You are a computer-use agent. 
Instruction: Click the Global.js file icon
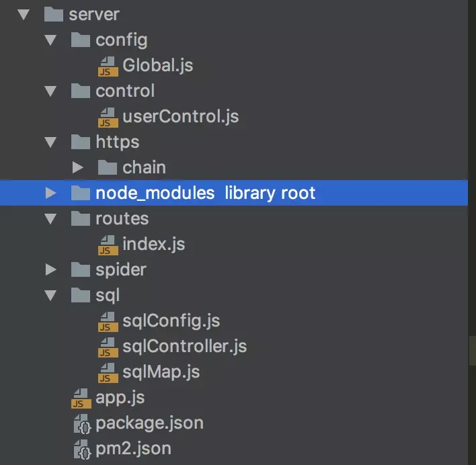click(108, 66)
